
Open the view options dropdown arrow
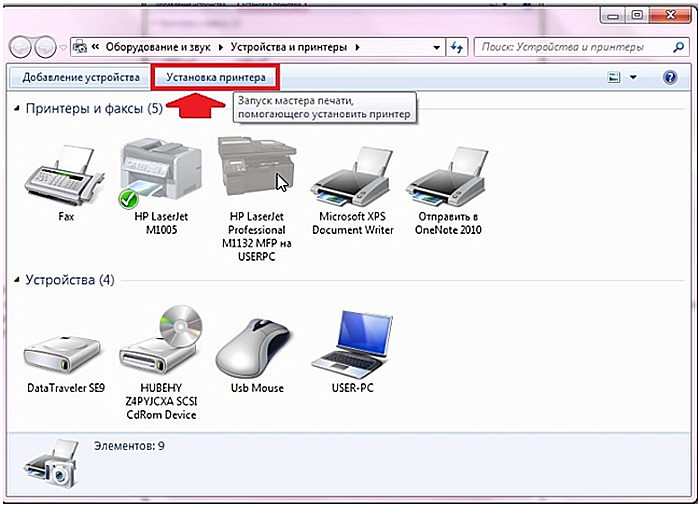tap(633, 77)
